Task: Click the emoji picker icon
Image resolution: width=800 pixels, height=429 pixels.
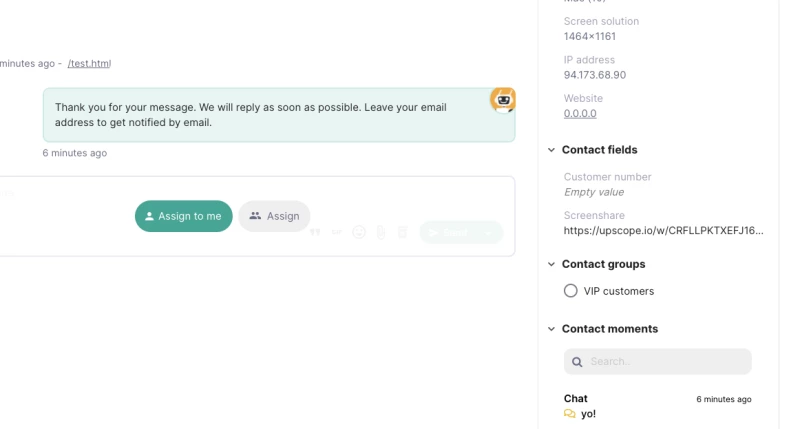Action: [359, 232]
